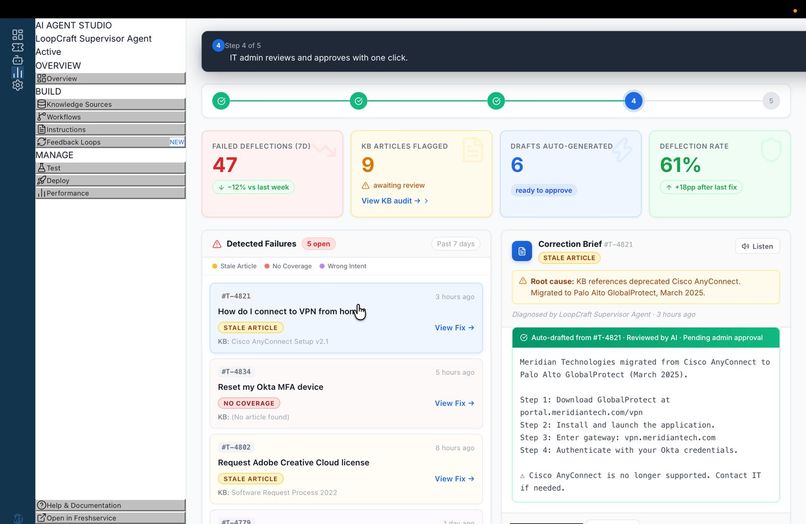Follow the View KB audit link
Screen dimensions: 806x524
tap(394, 201)
